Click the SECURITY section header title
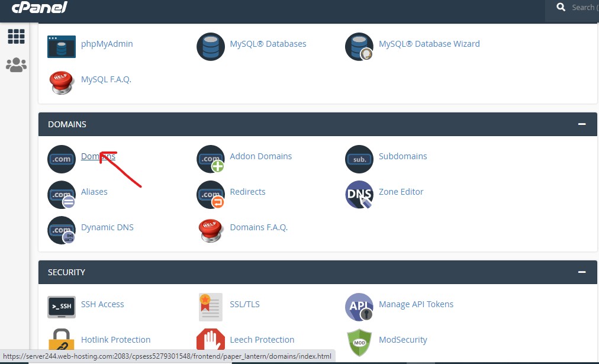 pyautogui.click(x=66, y=272)
